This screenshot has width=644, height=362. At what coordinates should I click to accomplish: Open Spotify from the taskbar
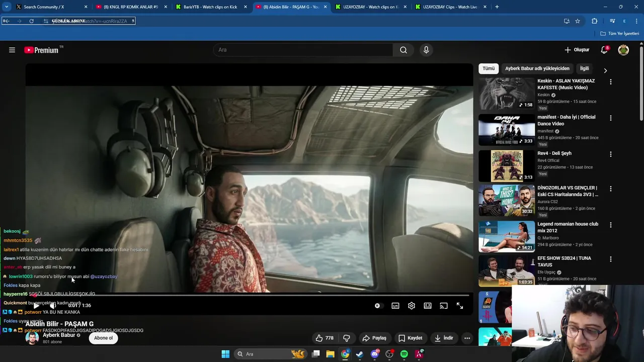[x=404, y=354]
